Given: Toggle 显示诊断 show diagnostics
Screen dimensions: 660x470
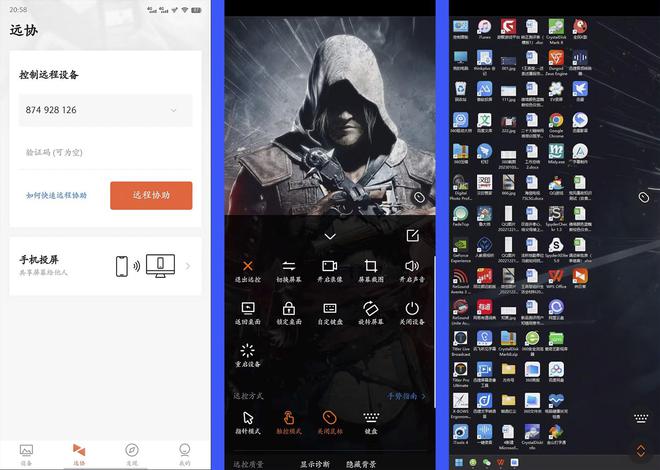Looking at the screenshot, I should point(314,464).
